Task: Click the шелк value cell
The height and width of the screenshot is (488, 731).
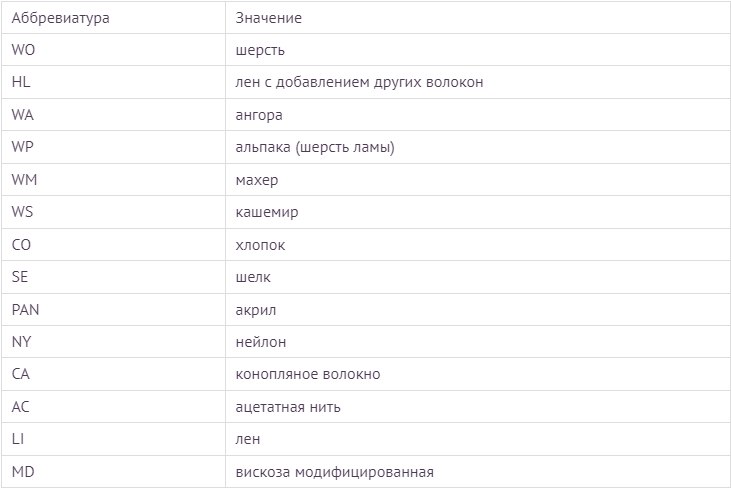Action: coord(478,277)
